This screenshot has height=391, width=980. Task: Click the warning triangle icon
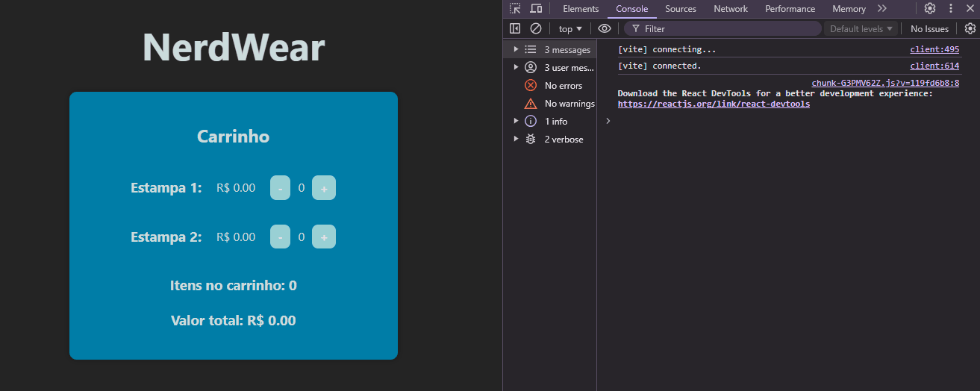tap(531, 103)
